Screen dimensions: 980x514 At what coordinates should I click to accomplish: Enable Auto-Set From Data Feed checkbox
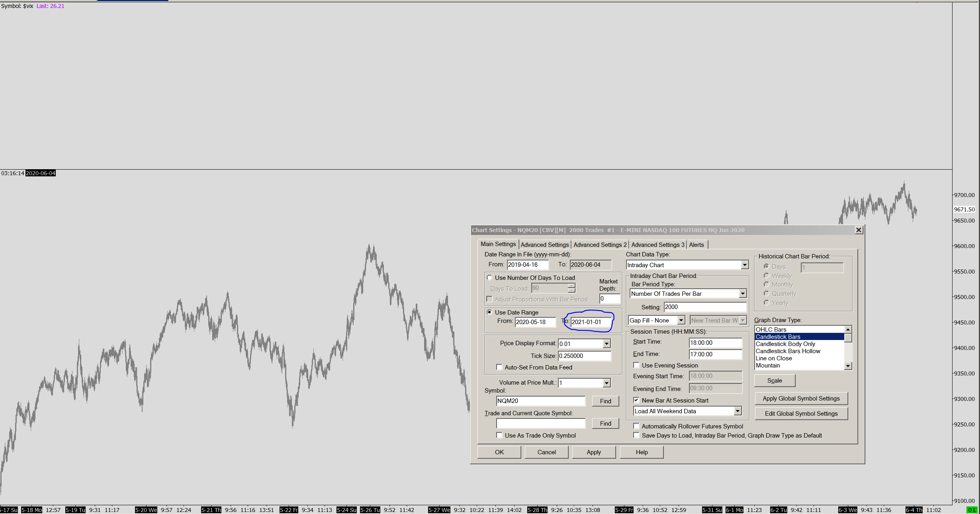(499, 367)
